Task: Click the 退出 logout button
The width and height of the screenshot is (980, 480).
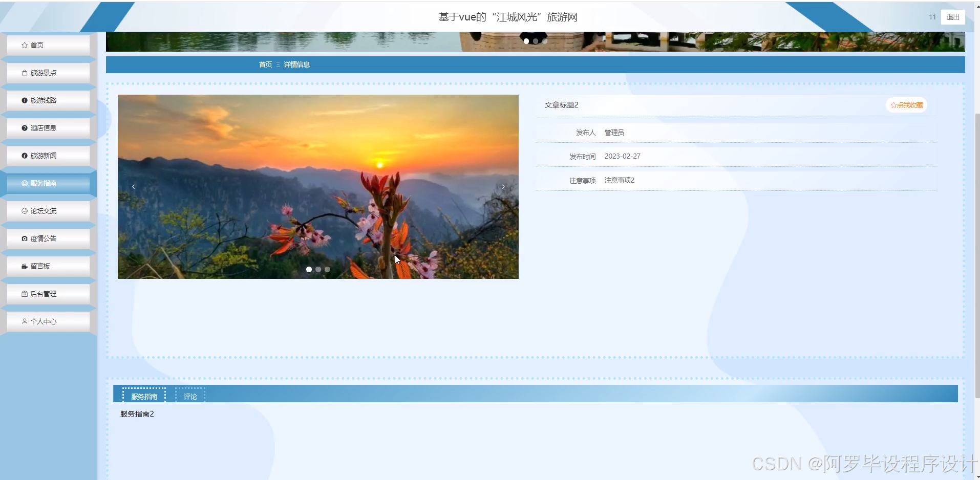Action: click(953, 17)
